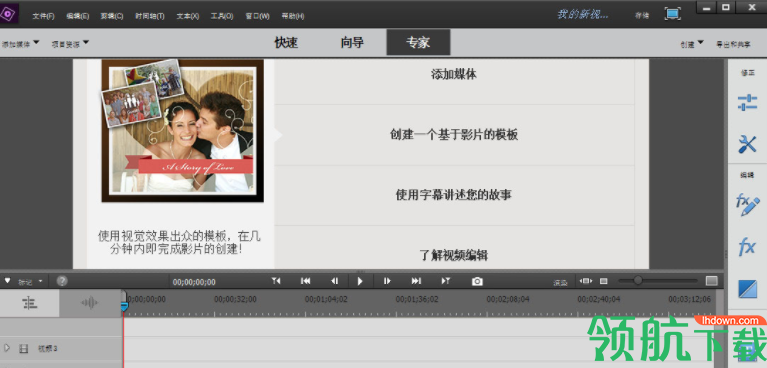This screenshot has height=368, width=767.
Task: Open the 标记 marker dropdown
Action: (30, 282)
